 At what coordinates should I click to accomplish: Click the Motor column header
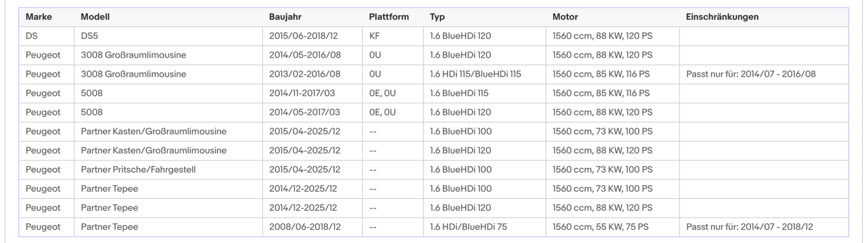click(x=565, y=17)
